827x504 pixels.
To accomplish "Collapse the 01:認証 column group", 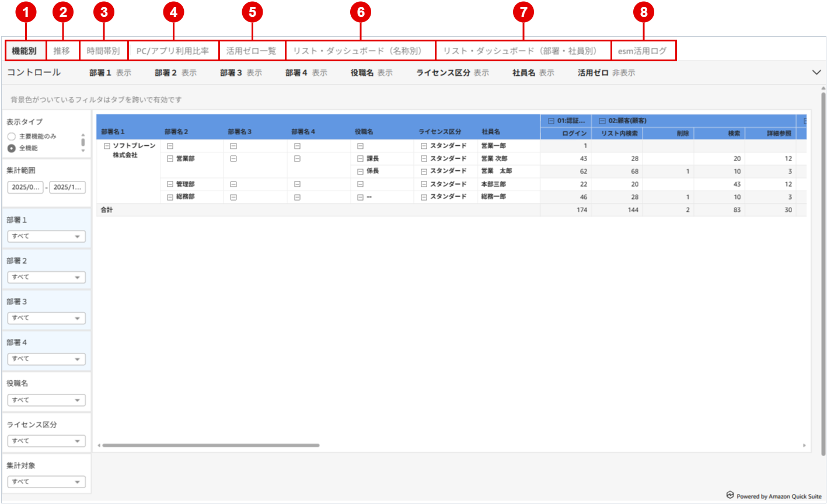I will 551,121.
